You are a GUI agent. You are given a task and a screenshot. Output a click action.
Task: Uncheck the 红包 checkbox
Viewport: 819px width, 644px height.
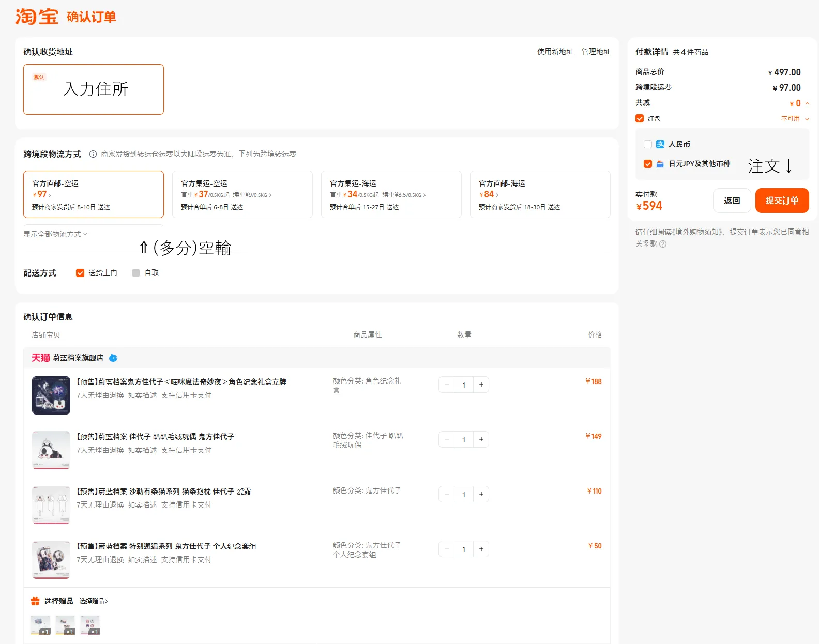click(x=640, y=118)
